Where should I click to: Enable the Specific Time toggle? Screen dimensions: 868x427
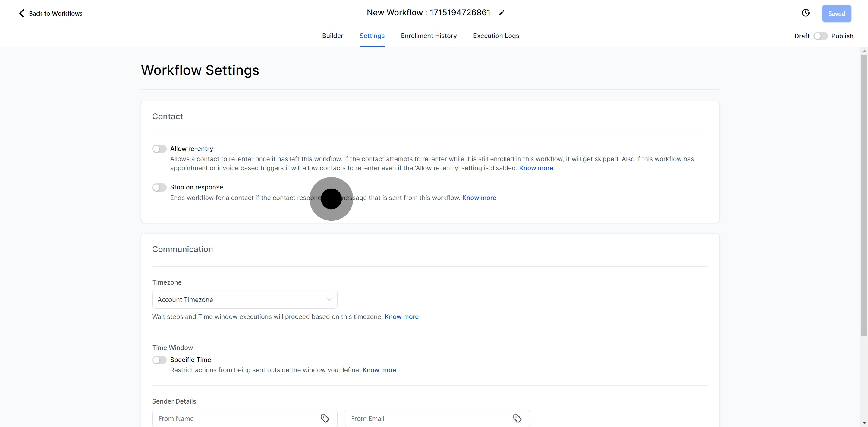(159, 360)
